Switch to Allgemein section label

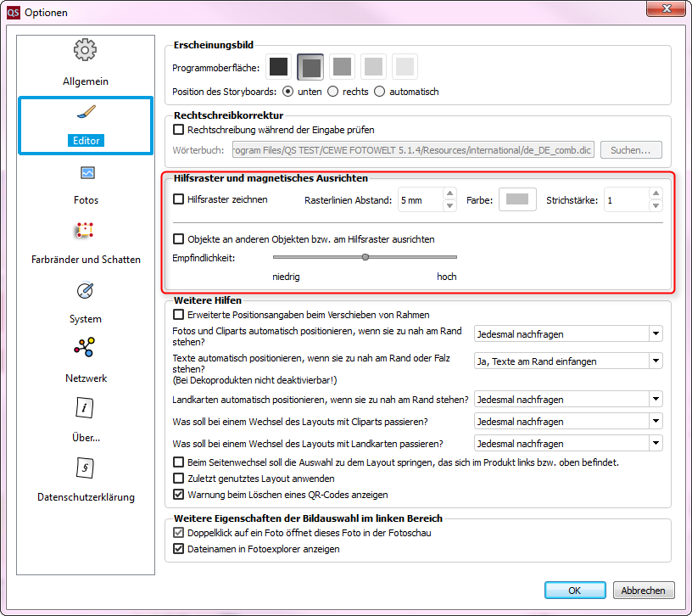click(x=86, y=81)
